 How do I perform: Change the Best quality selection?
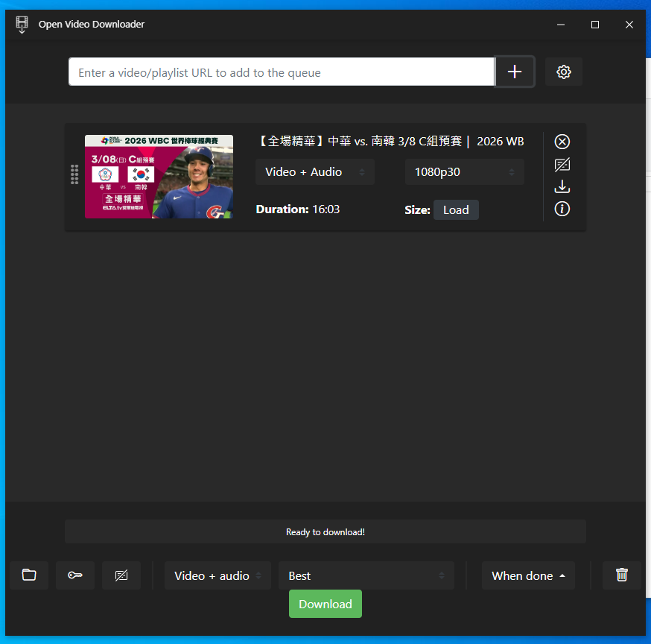tap(366, 575)
